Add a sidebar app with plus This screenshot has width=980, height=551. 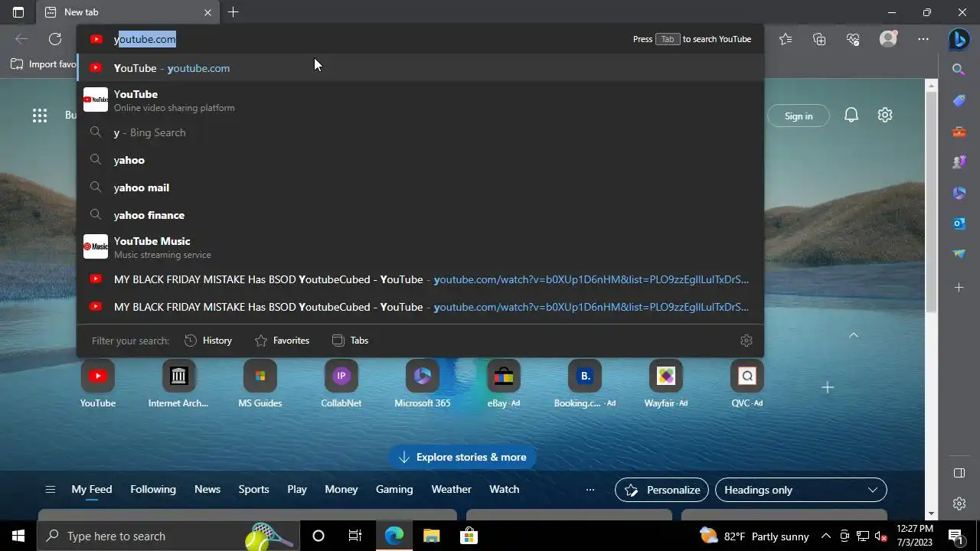pyautogui.click(x=959, y=287)
